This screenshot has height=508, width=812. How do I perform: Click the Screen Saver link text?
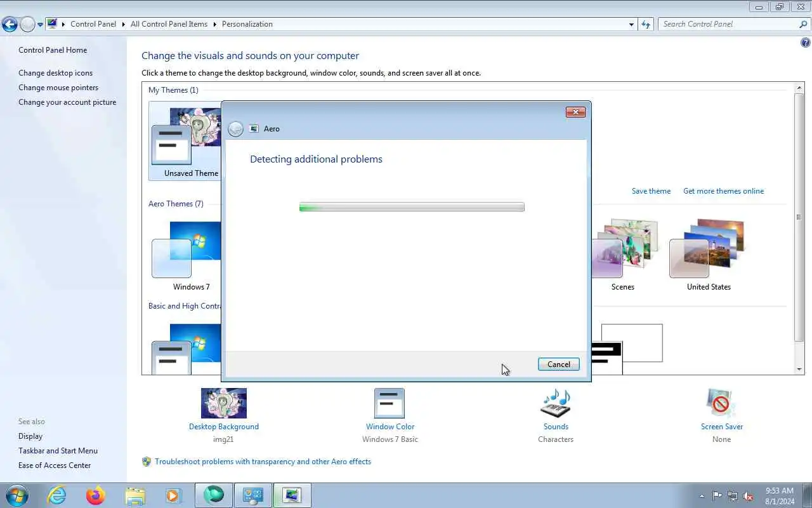(722, 427)
